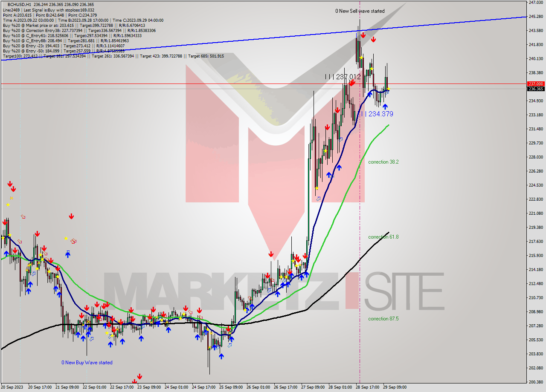Click the 240.130 price axis value

coord(535,59)
